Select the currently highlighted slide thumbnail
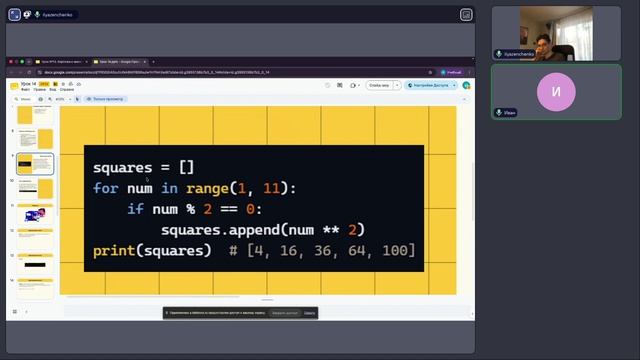 (x=35, y=164)
